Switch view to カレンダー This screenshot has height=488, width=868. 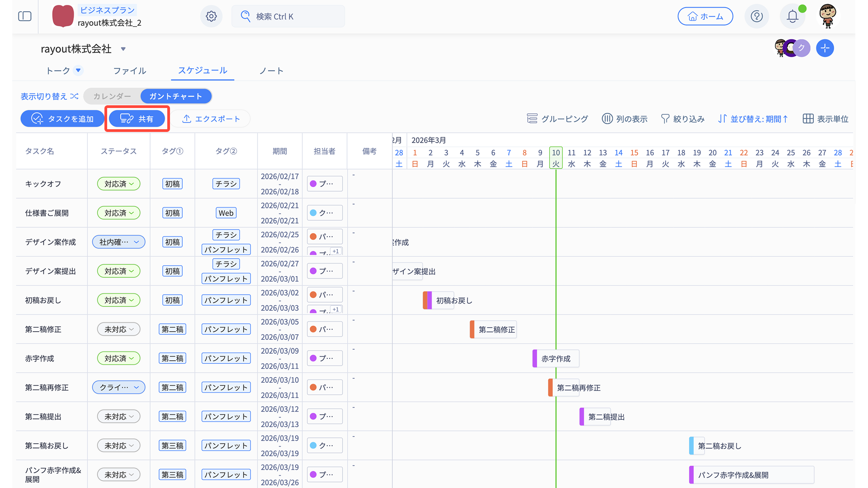tap(112, 96)
